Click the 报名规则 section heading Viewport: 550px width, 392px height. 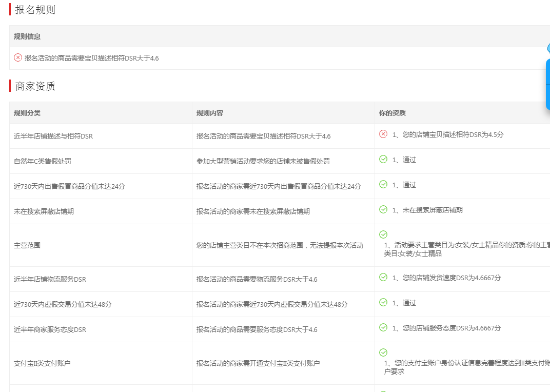(x=35, y=10)
